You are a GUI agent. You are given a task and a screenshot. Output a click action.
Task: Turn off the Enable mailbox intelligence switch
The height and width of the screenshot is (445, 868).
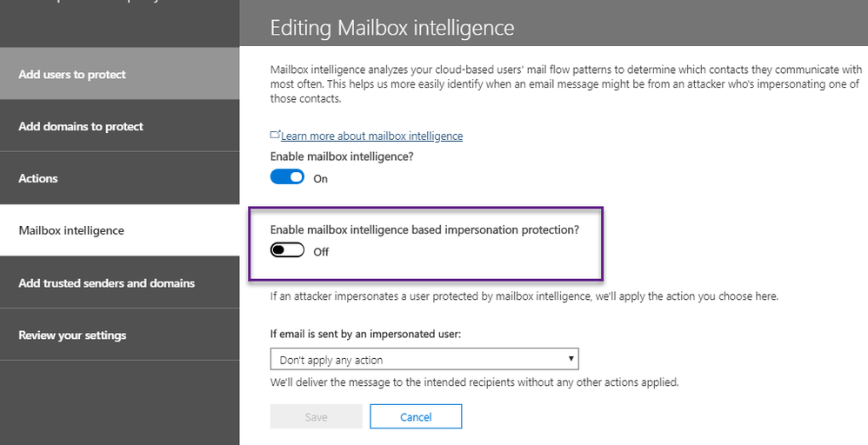tap(287, 177)
